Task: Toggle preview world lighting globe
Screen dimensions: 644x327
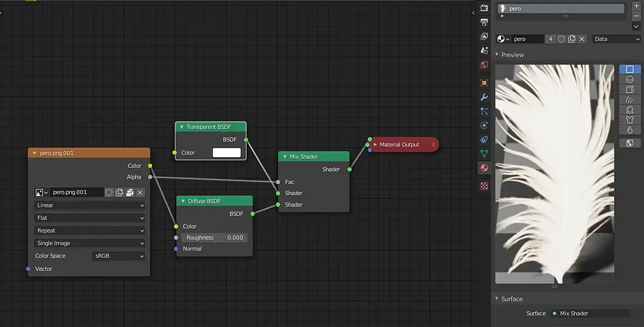Action: coord(630,143)
